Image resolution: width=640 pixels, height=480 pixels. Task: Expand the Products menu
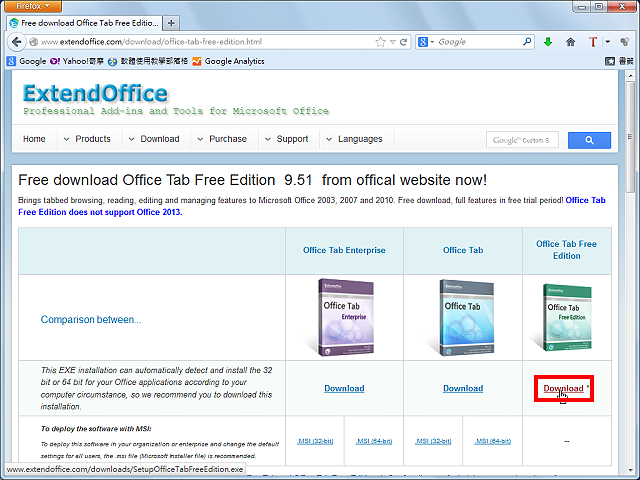(x=87, y=139)
